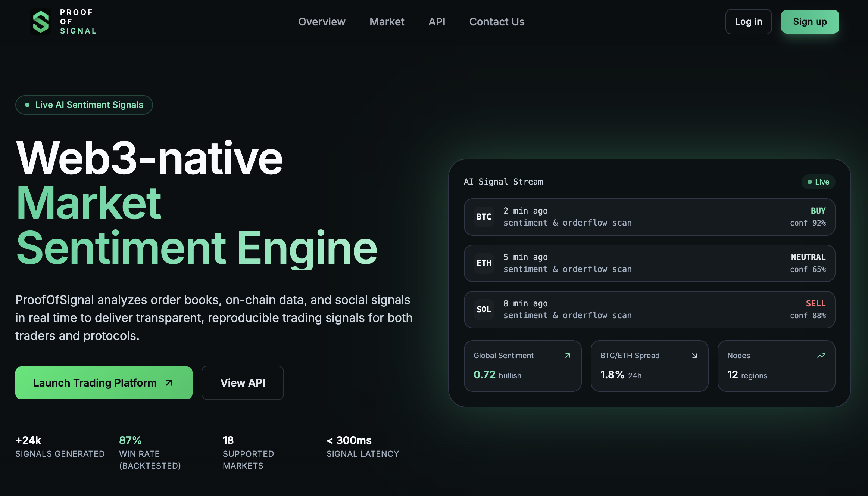Open Contact Us page
The height and width of the screenshot is (496, 868).
[497, 22]
